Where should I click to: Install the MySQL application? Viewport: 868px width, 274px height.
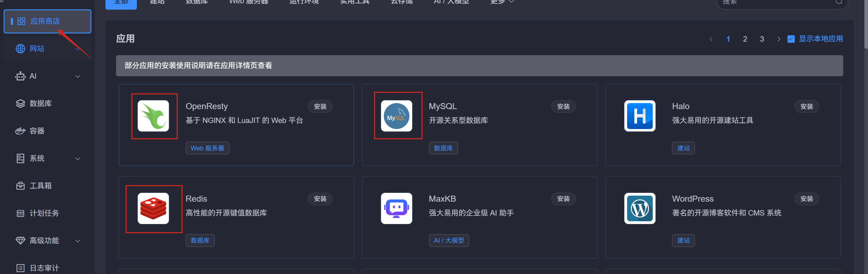pos(563,106)
